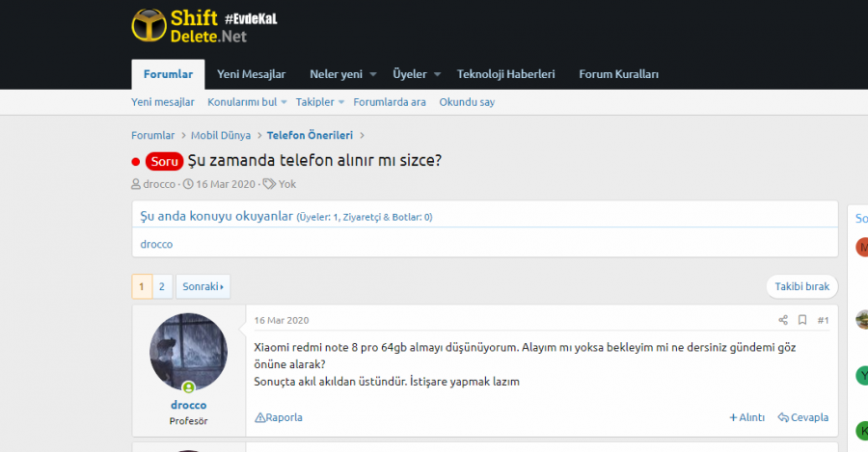Click the share icon on post #1
Image resolution: width=868 pixels, height=452 pixels.
point(783,320)
